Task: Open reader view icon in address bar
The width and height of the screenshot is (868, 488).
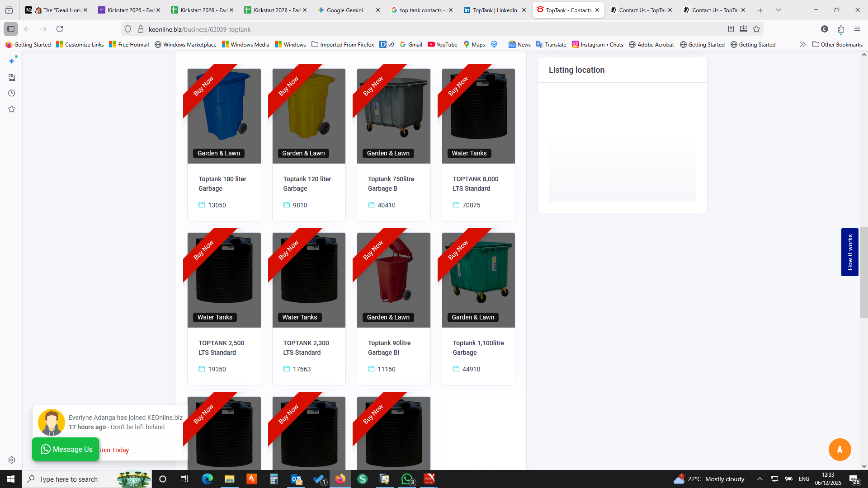Action: [731, 29]
